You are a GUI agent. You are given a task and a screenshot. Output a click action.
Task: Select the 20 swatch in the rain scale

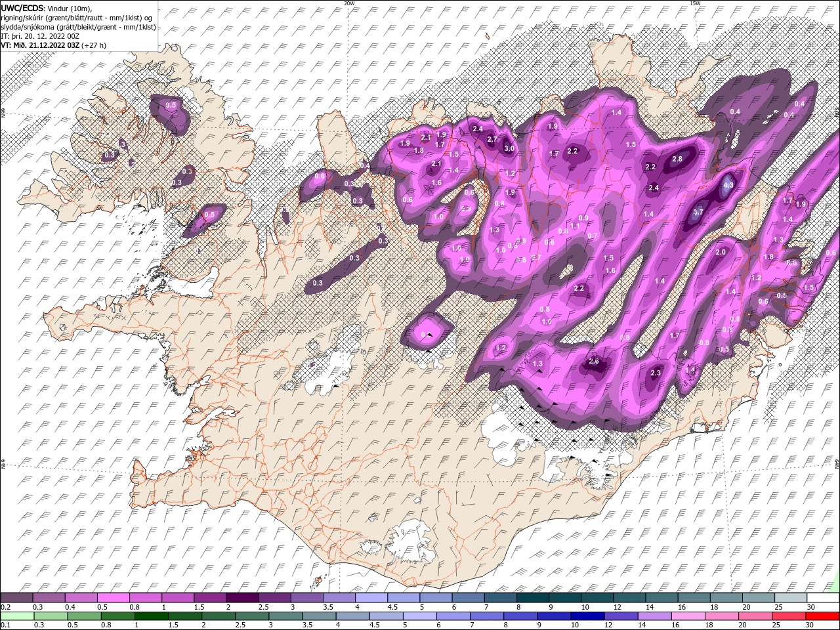pyautogui.click(x=755, y=616)
